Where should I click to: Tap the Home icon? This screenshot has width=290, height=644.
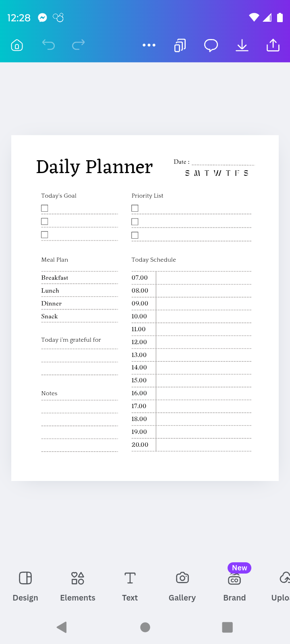[x=17, y=45]
